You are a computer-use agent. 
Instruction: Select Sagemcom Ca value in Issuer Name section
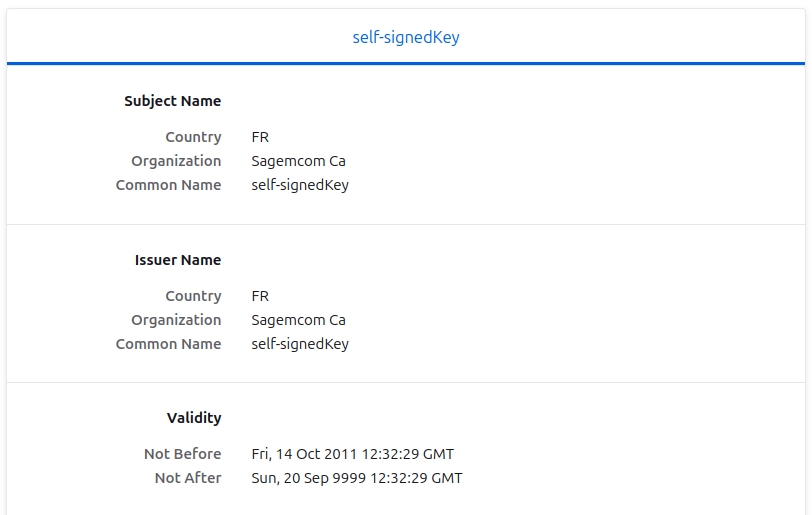tap(299, 320)
